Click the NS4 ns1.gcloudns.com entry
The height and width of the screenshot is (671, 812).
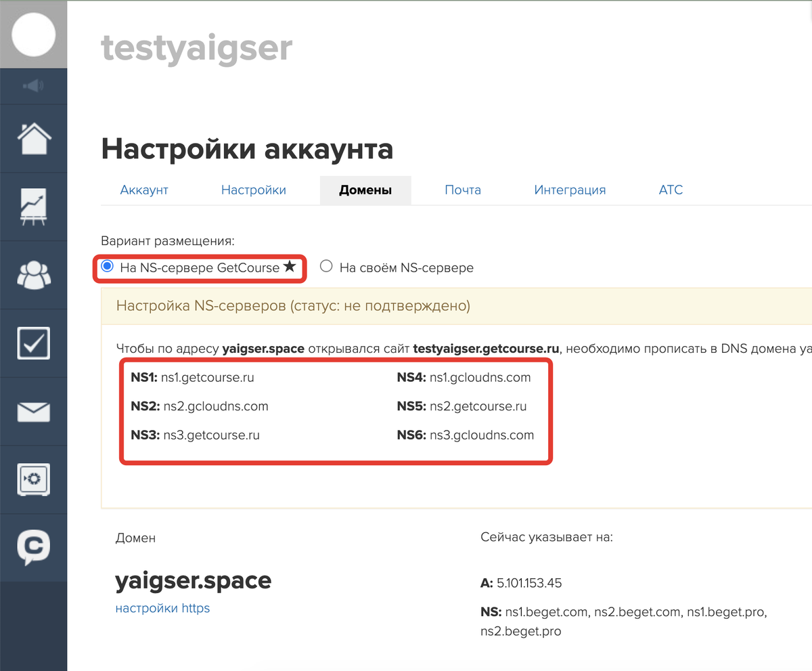coord(464,378)
